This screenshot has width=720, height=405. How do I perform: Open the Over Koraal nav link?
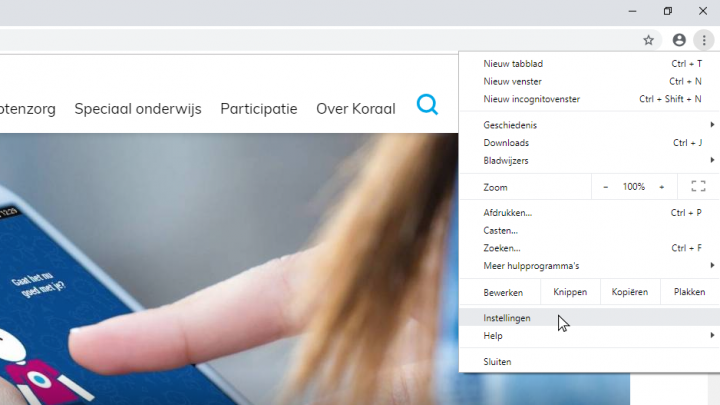point(356,109)
